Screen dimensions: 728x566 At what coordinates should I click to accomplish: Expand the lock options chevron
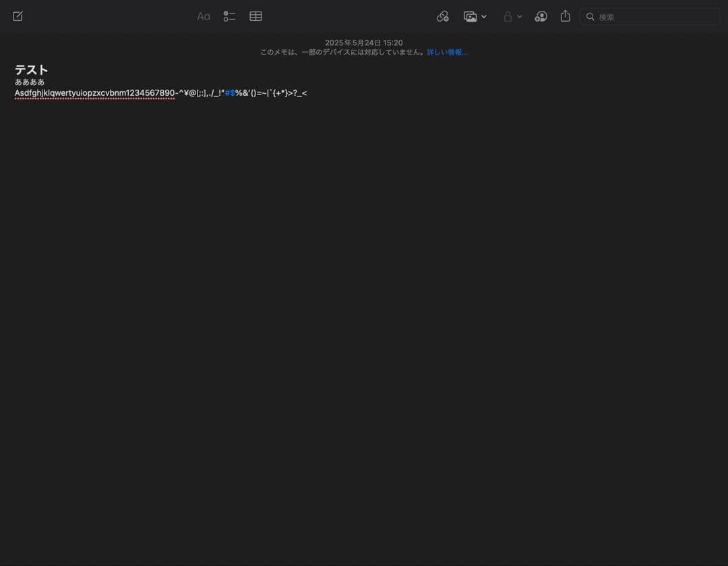point(520,17)
